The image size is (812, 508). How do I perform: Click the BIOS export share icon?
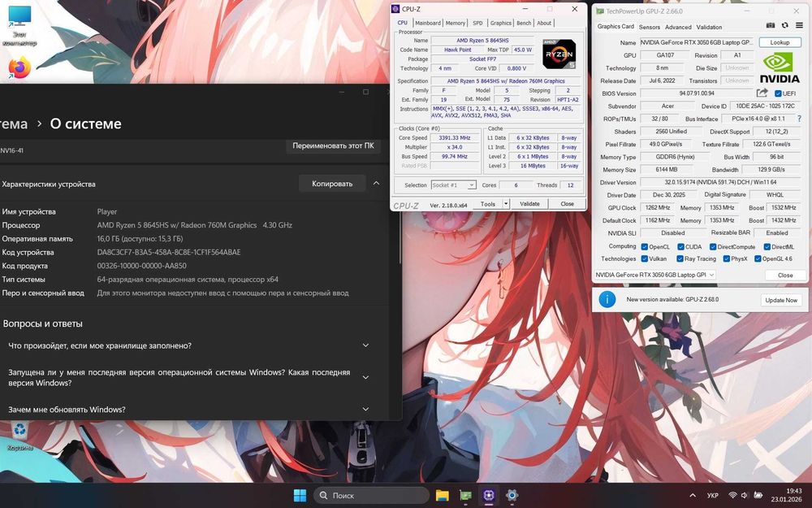pyautogui.click(x=762, y=93)
